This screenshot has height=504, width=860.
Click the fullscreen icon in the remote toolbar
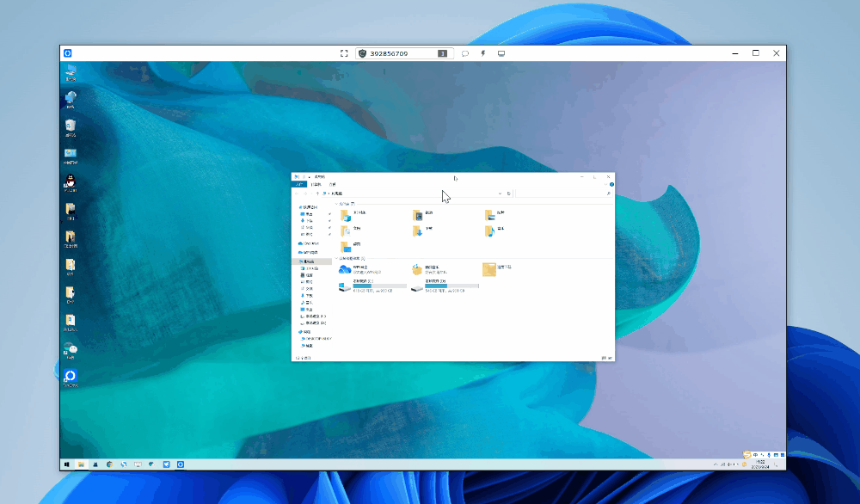point(344,52)
